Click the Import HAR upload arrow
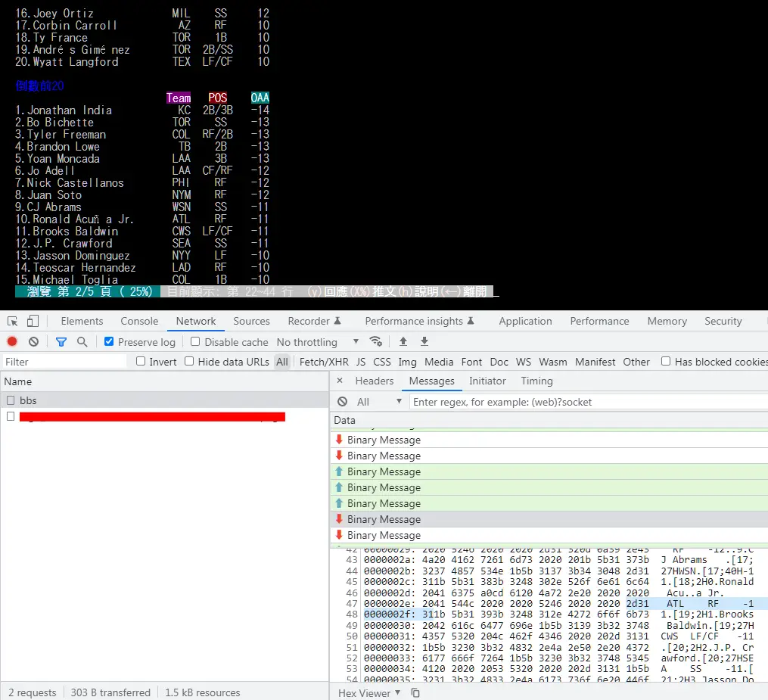This screenshot has width=768, height=700. [403, 342]
